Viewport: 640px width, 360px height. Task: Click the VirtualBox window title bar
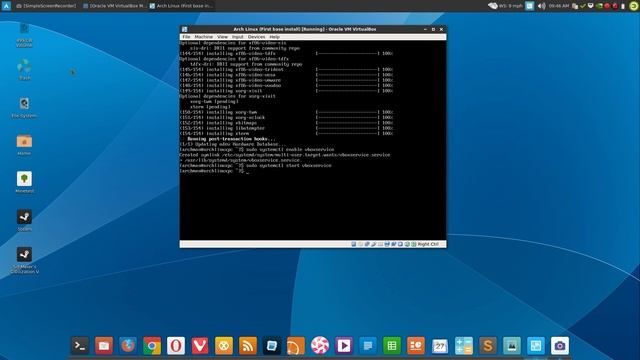[304, 29]
